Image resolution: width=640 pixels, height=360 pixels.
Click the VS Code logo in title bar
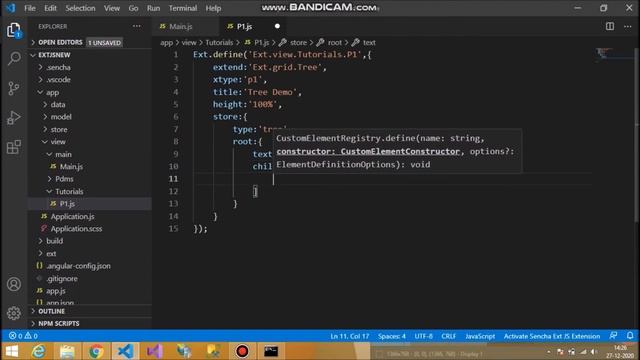(x=11, y=8)
